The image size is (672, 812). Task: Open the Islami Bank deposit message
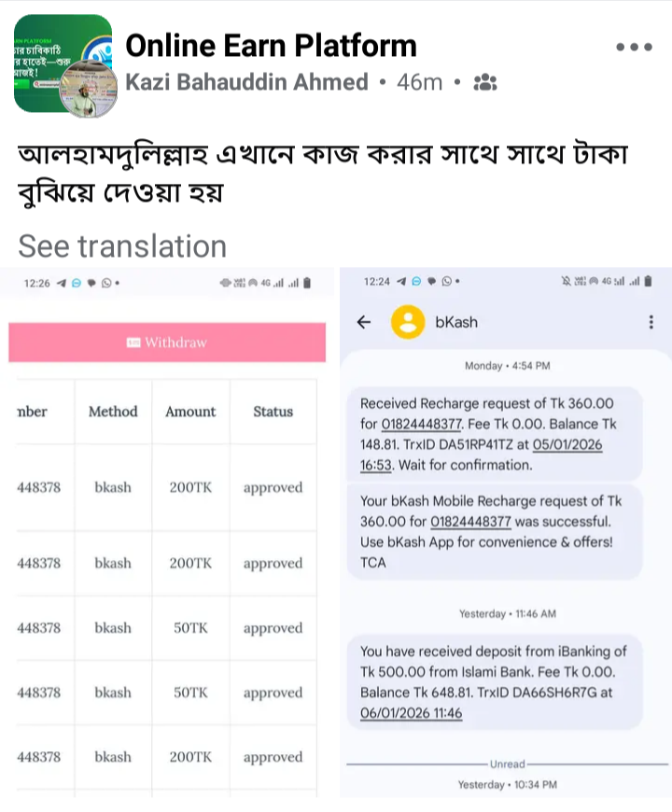[x=495, y=681]
